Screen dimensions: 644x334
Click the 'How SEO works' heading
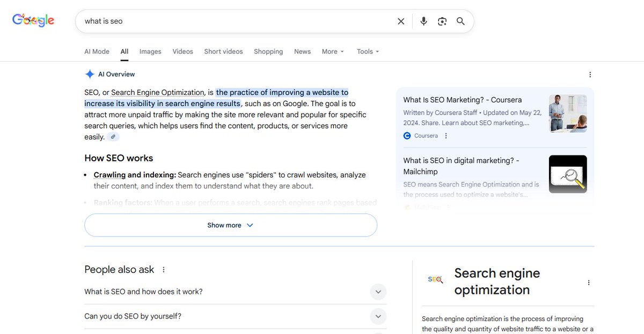tap(119, 158)
